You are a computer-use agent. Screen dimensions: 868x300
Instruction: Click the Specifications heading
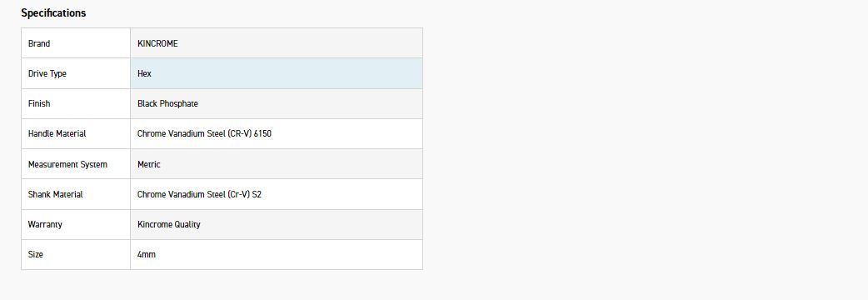(53, 12)
